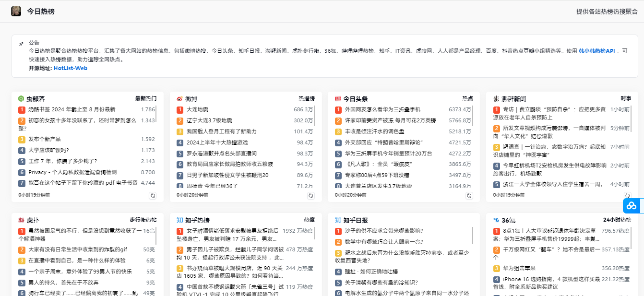This screenshot has height=296, width=644.
Task: Click the 今日热榜 site title
Action: click(x=41, y=11)
